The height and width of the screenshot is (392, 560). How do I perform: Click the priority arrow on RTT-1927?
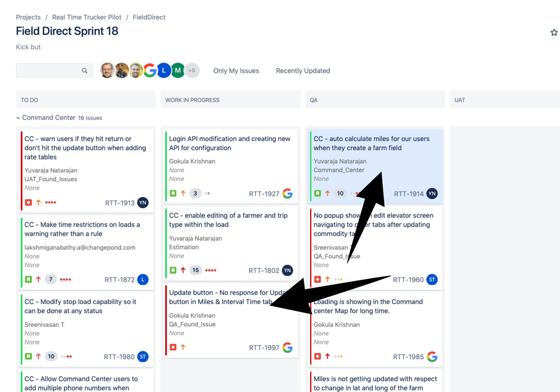183,193
